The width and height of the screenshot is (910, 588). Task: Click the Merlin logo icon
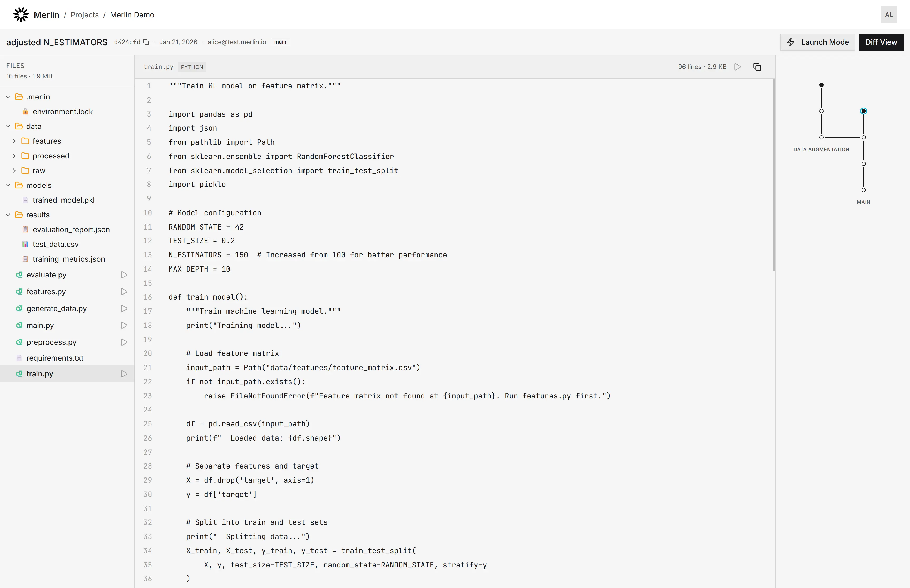point(21,14)
